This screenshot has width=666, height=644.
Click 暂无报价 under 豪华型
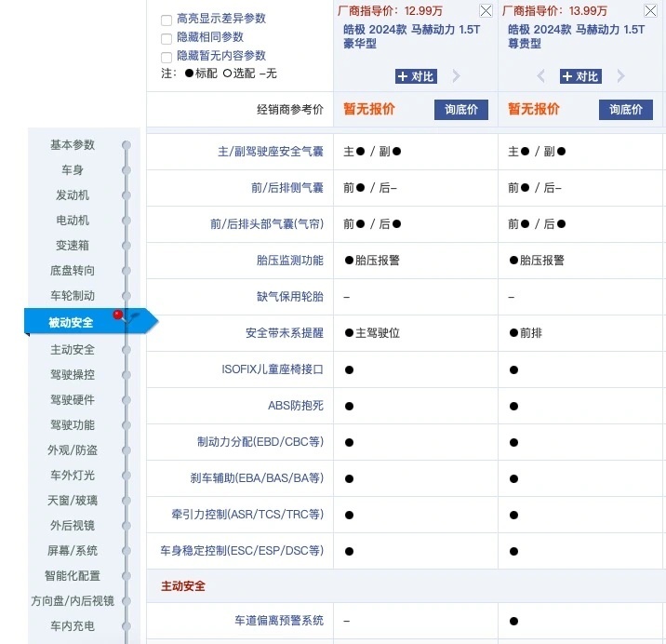pyautogui.click(x=369, y=109)
